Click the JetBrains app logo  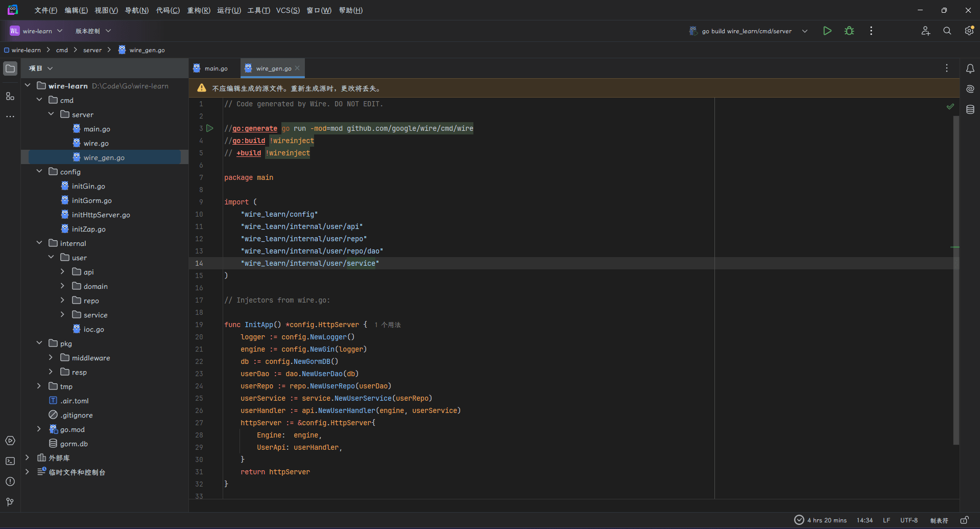click(x=13, y=10)
